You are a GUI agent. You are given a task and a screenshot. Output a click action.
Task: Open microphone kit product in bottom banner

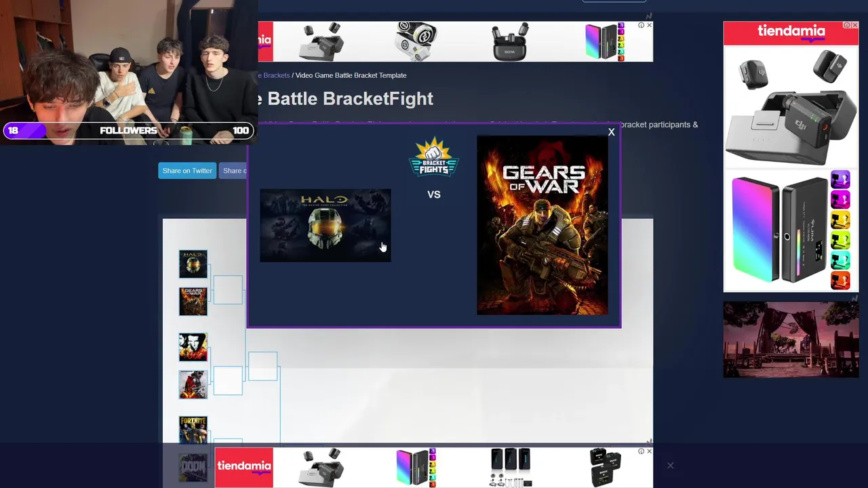tap(511, 468)
